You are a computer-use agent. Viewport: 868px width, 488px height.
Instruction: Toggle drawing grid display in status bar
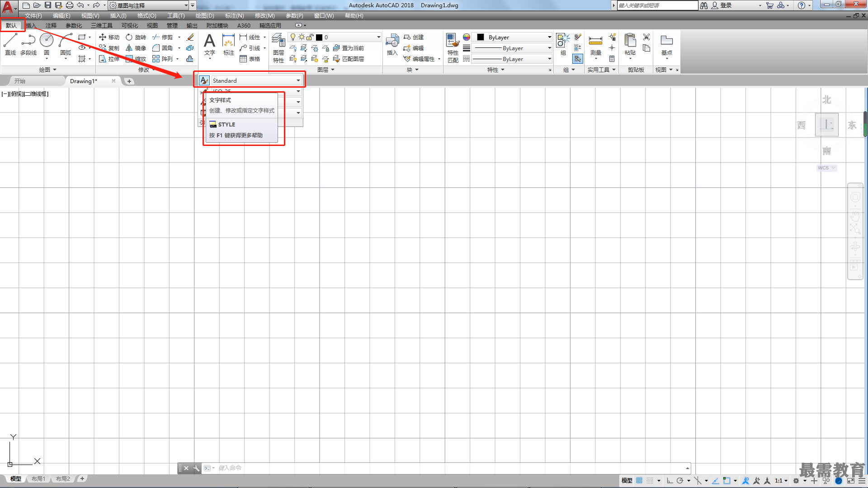click(639, 481)
